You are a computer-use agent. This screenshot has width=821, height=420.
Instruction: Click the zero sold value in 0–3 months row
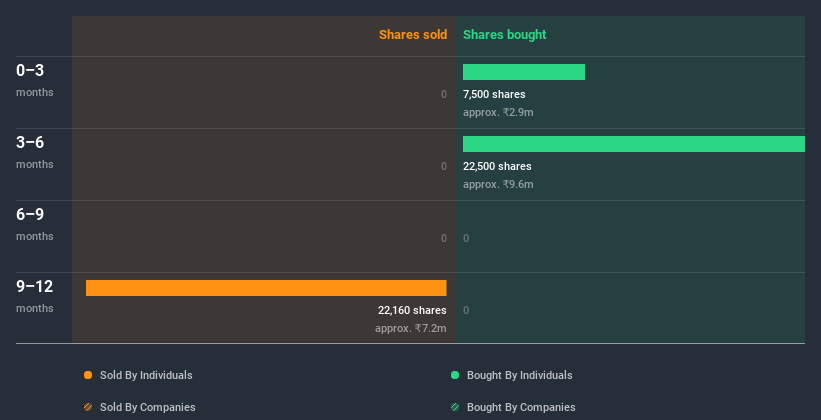(443, 94)
